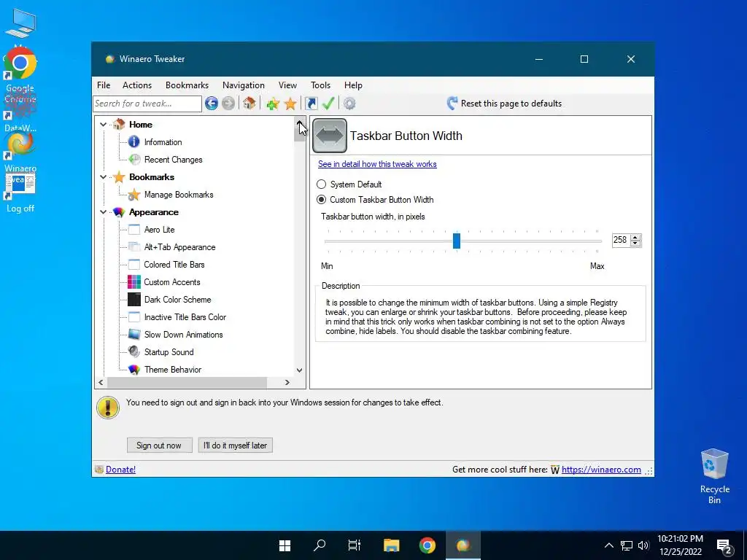Launch File Explorer from taskbar
Image resolution: width=747 pixels, height=560 pixels.
click(392, 545)
